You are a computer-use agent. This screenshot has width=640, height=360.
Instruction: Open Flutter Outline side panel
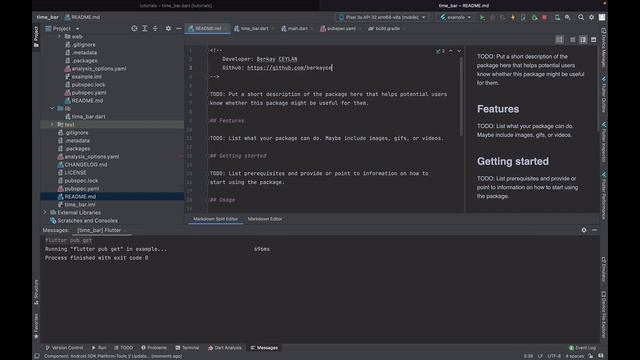604,95
